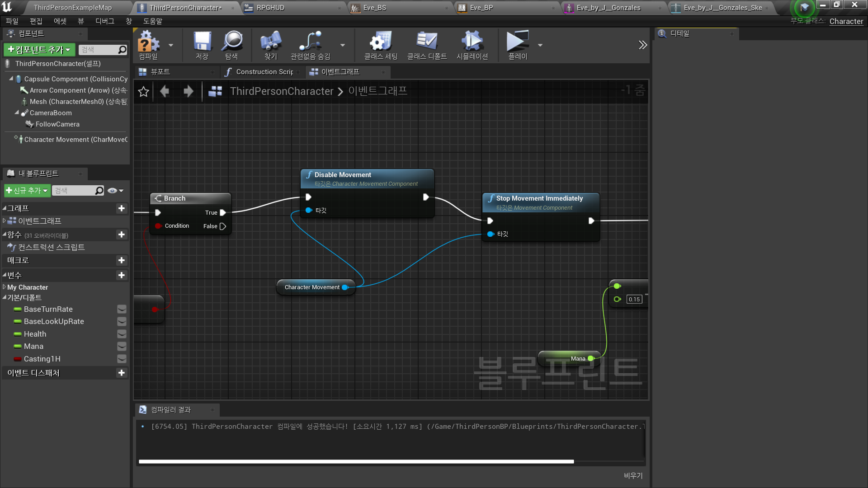Open 클래스 디폴트 class defaults
The image size is (868, 488).
pos(427,44)
